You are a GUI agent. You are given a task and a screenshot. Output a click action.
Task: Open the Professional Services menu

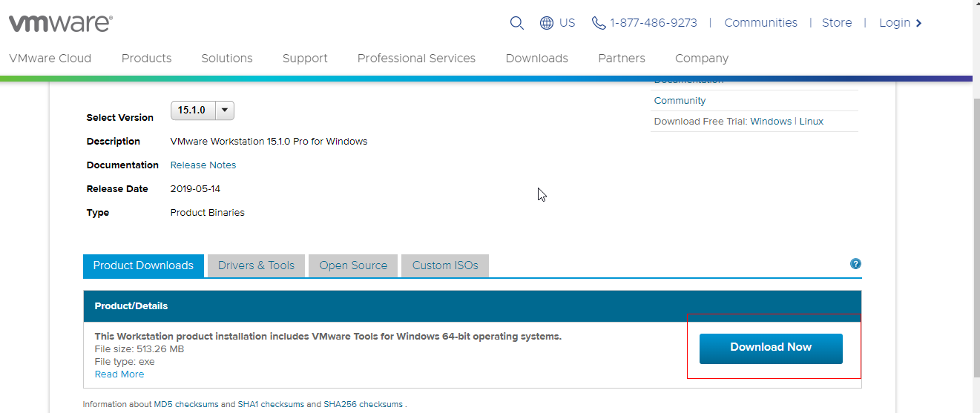coord(416,58)
